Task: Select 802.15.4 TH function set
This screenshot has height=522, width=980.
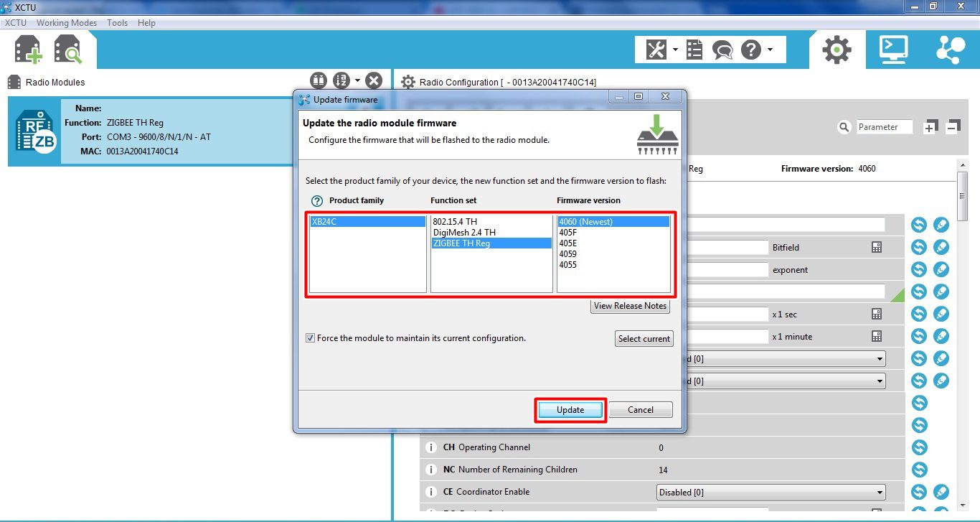Action: pos(491,222)
